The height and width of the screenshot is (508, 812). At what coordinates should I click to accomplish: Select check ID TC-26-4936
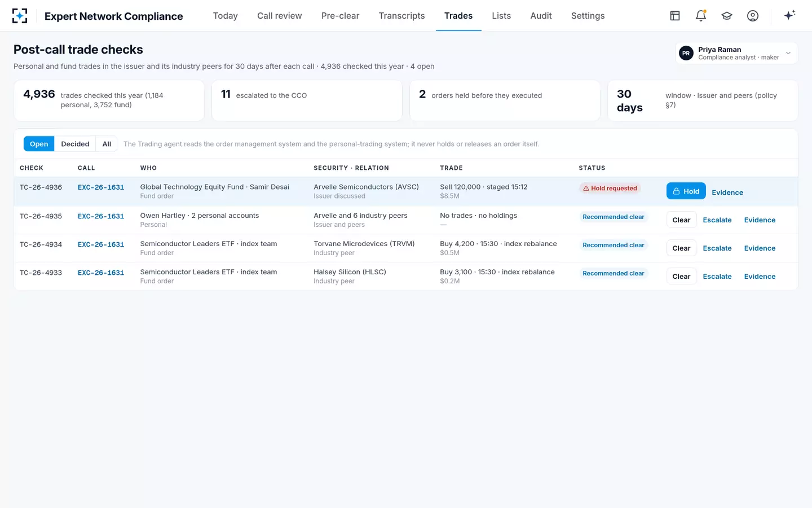tap(41, 187)
